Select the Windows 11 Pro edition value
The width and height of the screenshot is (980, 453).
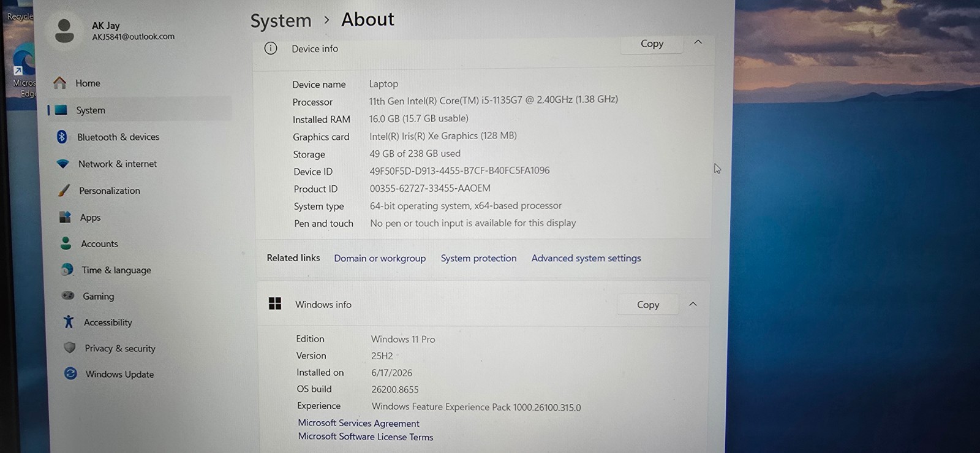(403, 339)
